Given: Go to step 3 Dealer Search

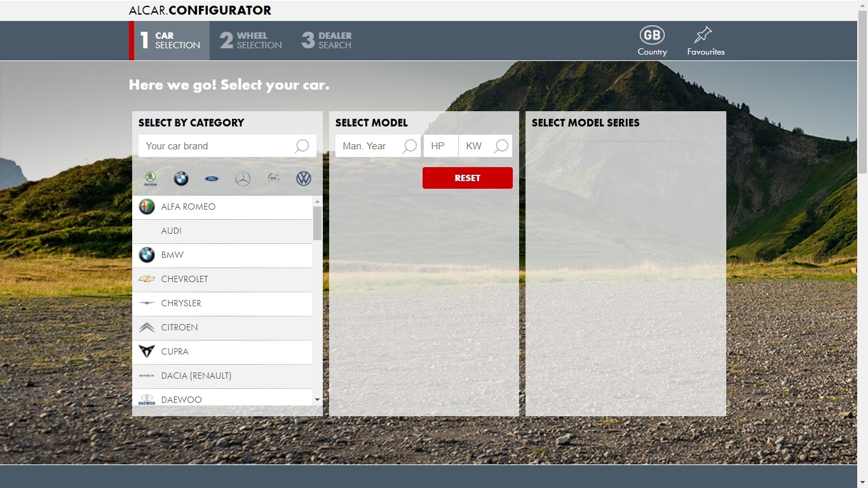Looking at the screenshot, I should pos(327,41).
